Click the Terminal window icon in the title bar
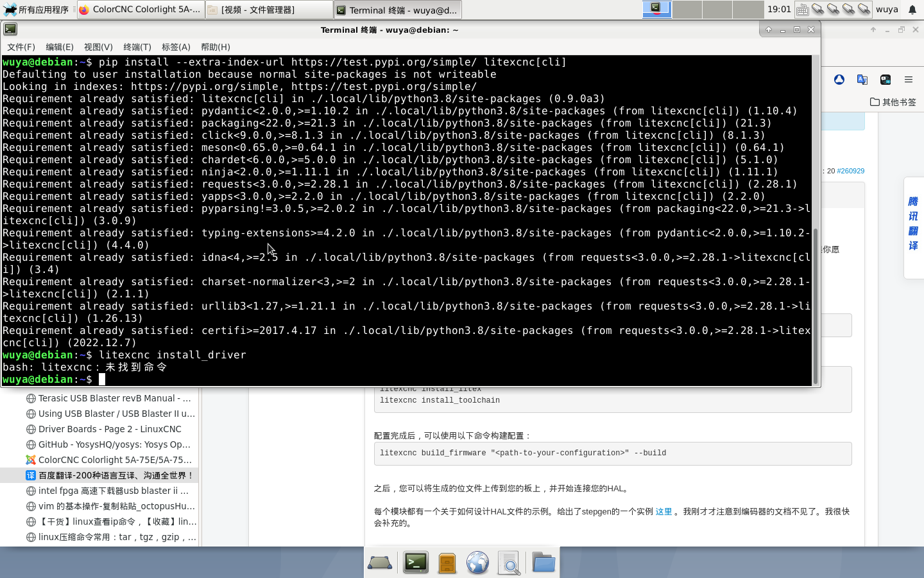This screenshot has height=578, width=924. [x=10, y=29]
